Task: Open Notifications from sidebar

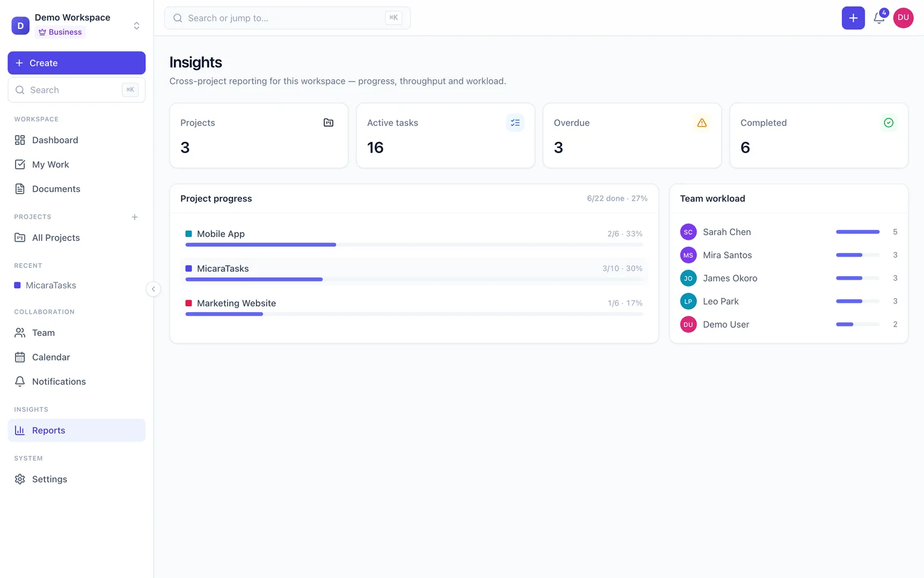Action: coord(76,381)
